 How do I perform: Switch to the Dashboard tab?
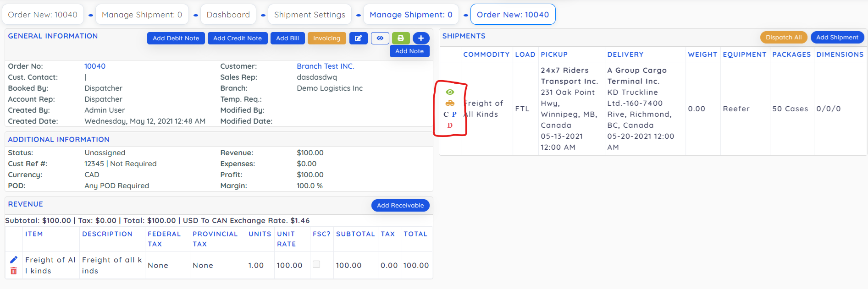pos(228,15)
